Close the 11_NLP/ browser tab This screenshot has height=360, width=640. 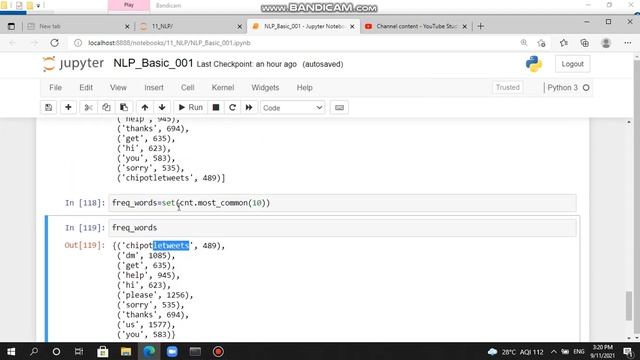(240, 27)
